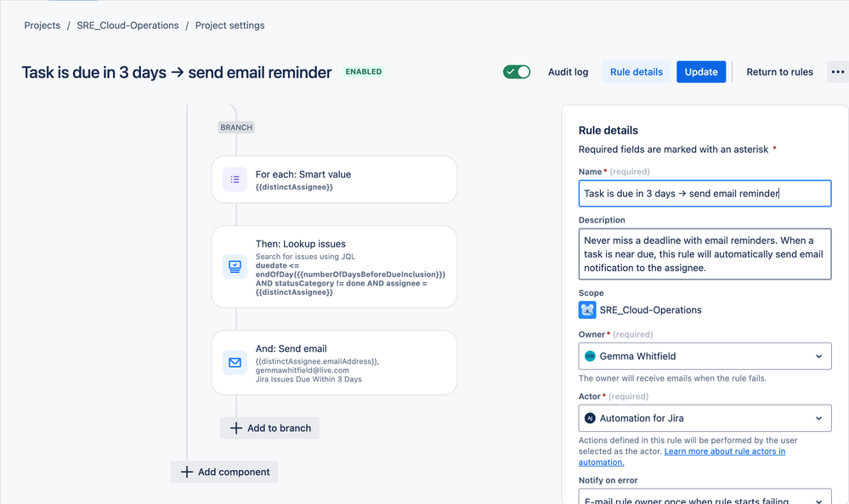This screenshot has height=504, width=849.
Task: Click the Send email envelope icon
Action: pyautogui.click(x=235, y=363)
